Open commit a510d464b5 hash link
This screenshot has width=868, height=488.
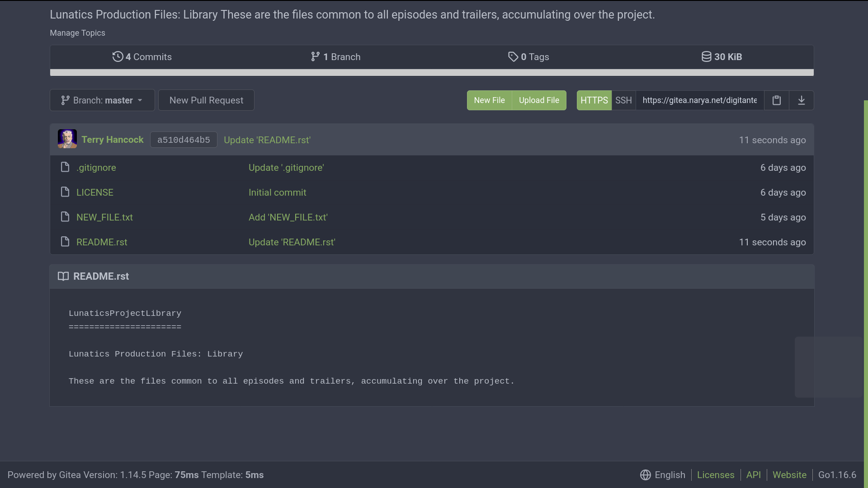coord(184,140)
